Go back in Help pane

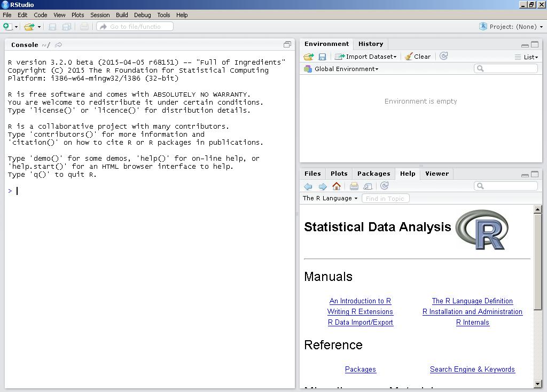[308, 186]
